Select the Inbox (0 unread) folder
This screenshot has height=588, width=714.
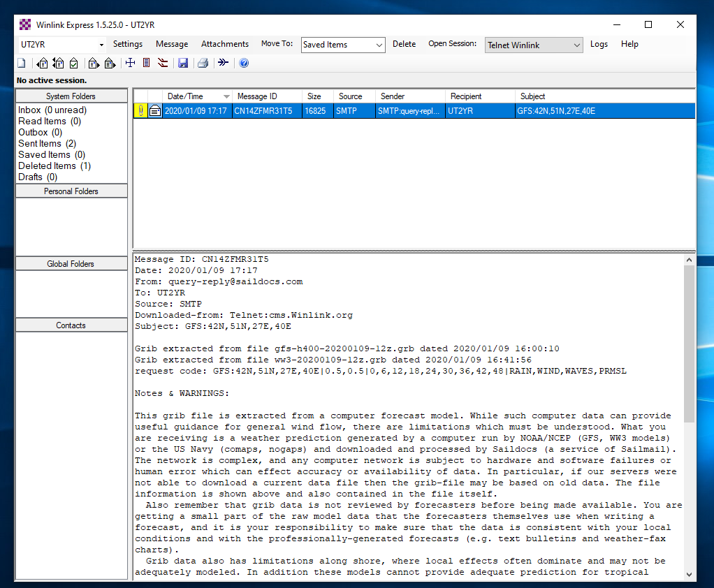coord(52,110)
